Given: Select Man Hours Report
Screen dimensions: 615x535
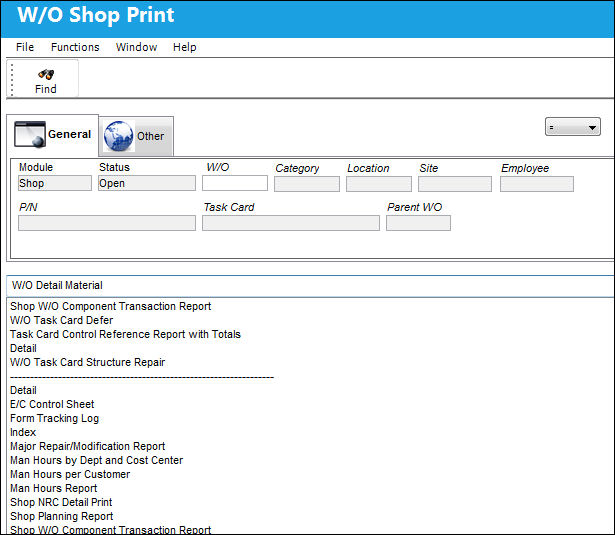Looking at the screenshot, I should coord(53,488).
